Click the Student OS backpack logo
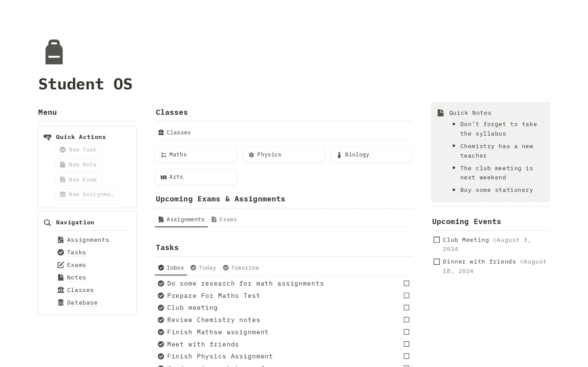This screenshot has width=588, height=367. 54,52
